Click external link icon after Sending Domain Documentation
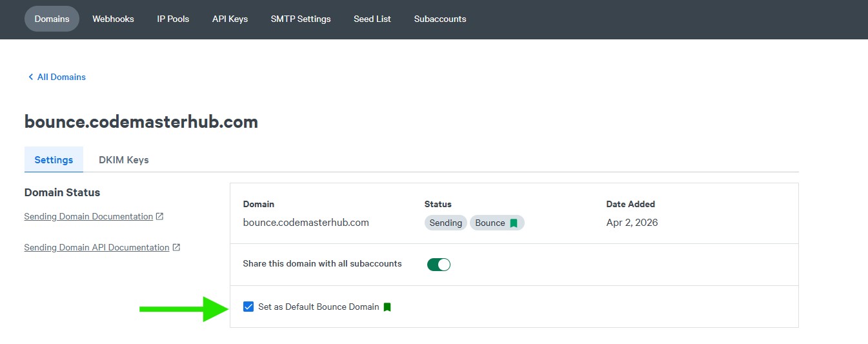868x344 pixels. point(159,216)
